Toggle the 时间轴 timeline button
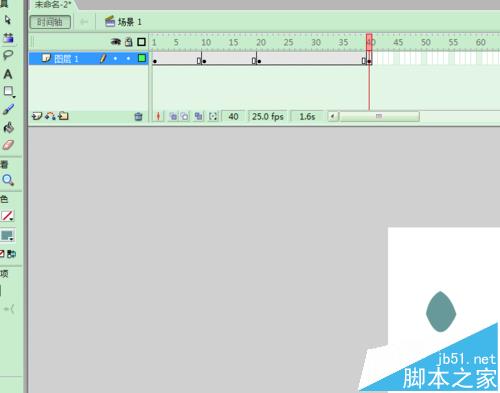Image resolution: width=500 pixels, height=393 pixels. tap(50, 22)
